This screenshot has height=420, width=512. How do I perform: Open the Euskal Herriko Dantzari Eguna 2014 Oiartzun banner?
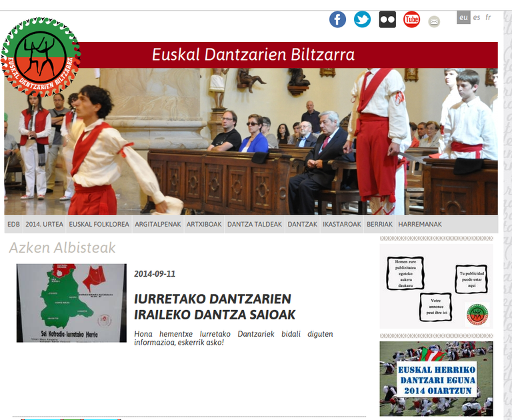pos(436,379)
